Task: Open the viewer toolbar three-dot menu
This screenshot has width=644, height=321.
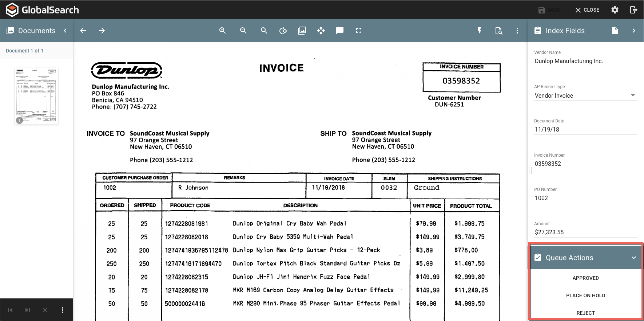Action: (517, 31)
